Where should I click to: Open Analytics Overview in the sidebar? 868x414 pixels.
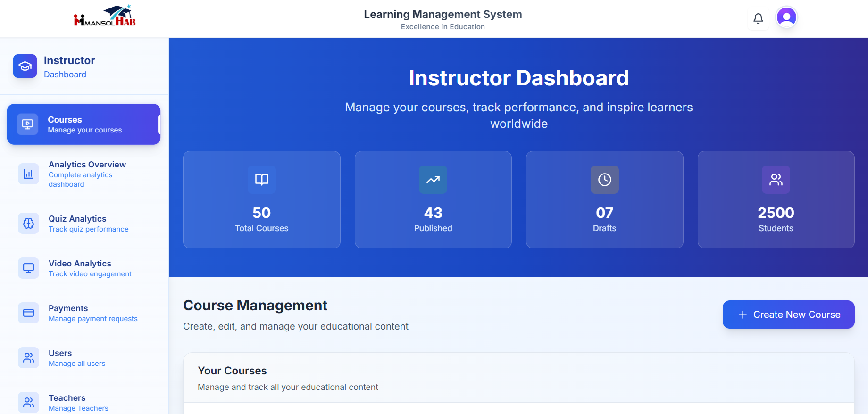pos(87,165)
